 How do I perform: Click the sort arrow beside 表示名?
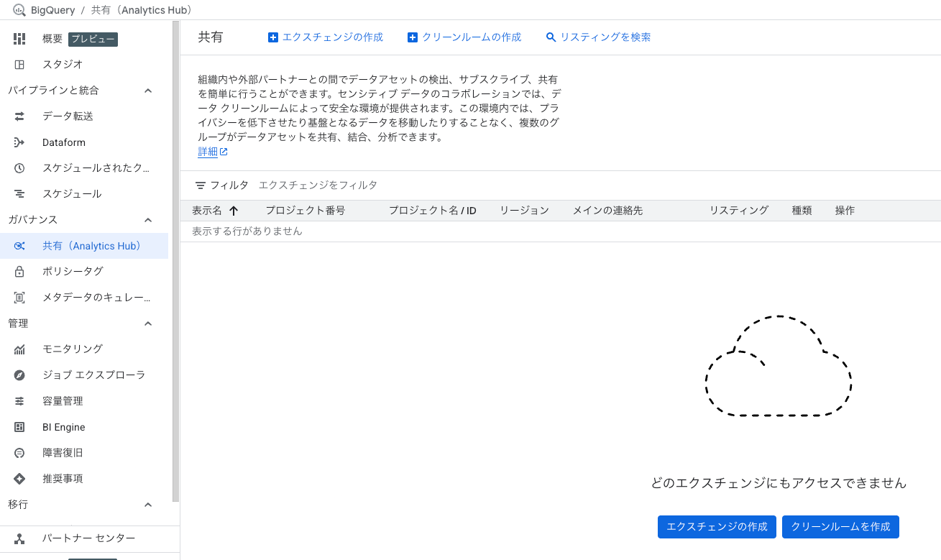pos(233,211)
